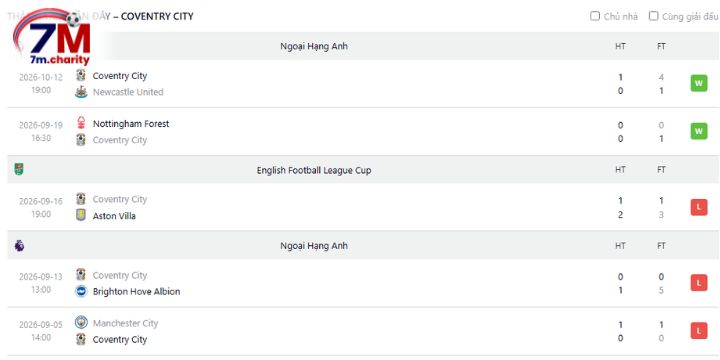Click the Newcastle United club crest
Viewport: 720px width, 360px height.
click(81, 92)
